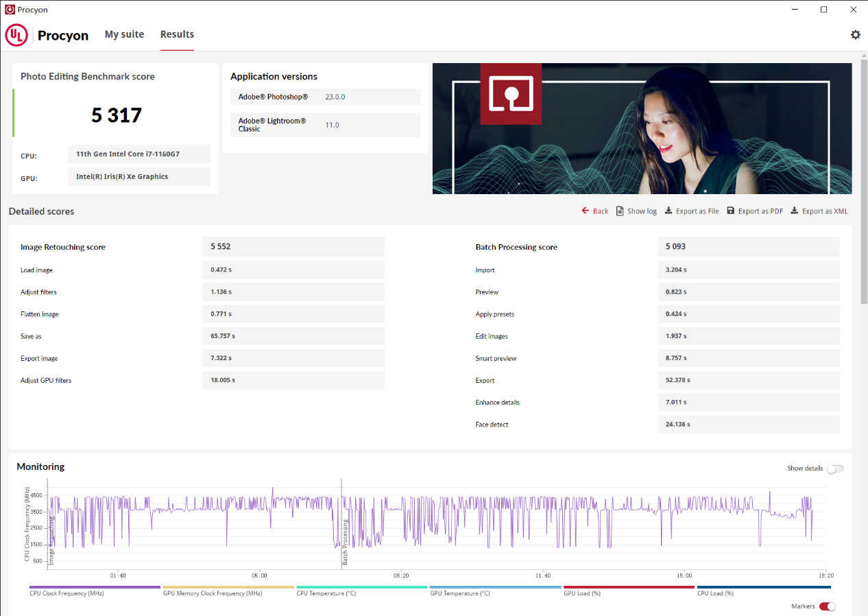Click the Detailed scores heading
The height and width of the screenshot is (616, 868).
tap(41, 211)
